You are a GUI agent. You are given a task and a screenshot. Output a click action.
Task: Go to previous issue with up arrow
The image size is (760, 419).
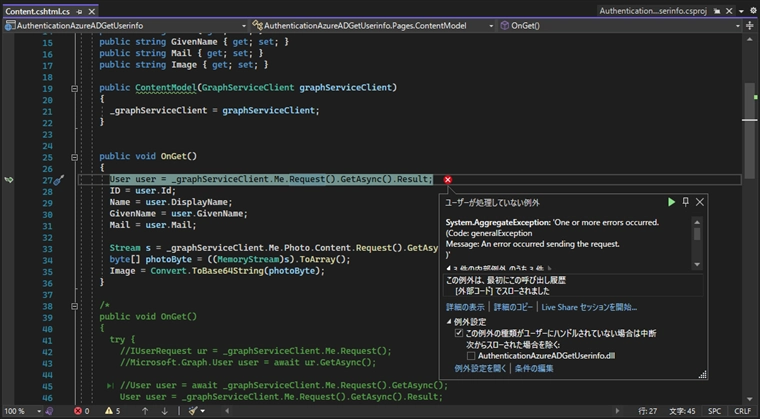click(x=145, y=411)
